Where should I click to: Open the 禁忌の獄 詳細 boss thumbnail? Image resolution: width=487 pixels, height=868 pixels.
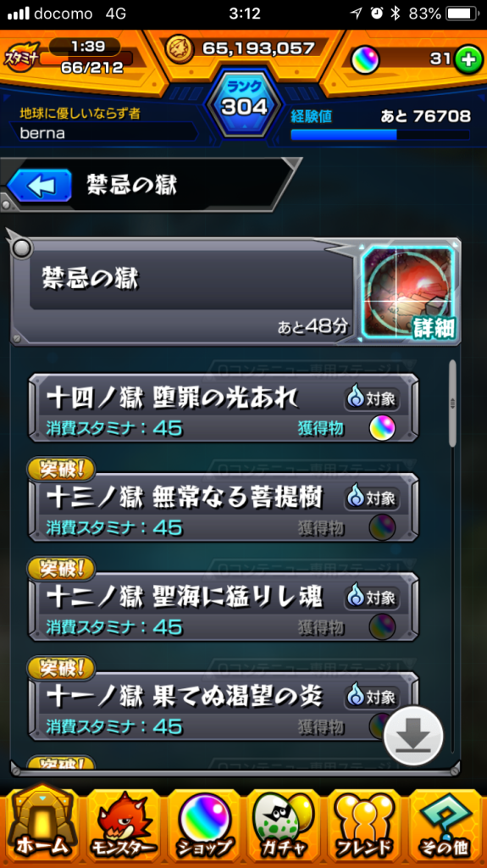[x=410, y=292]
